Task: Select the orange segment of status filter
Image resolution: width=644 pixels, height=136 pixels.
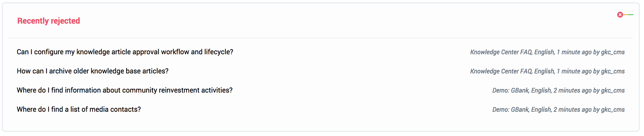Action: (x=626, y=15)
